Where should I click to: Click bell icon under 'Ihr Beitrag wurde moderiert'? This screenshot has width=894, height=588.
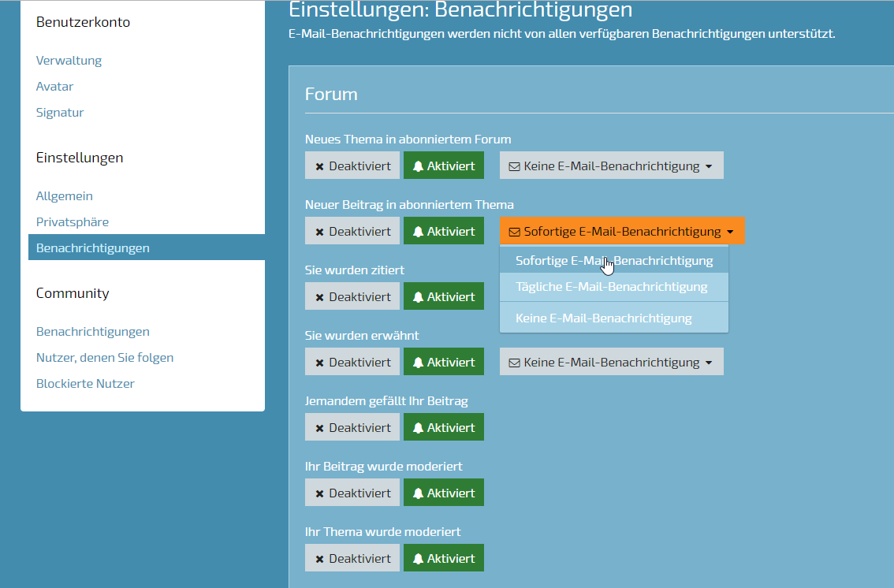419,493
